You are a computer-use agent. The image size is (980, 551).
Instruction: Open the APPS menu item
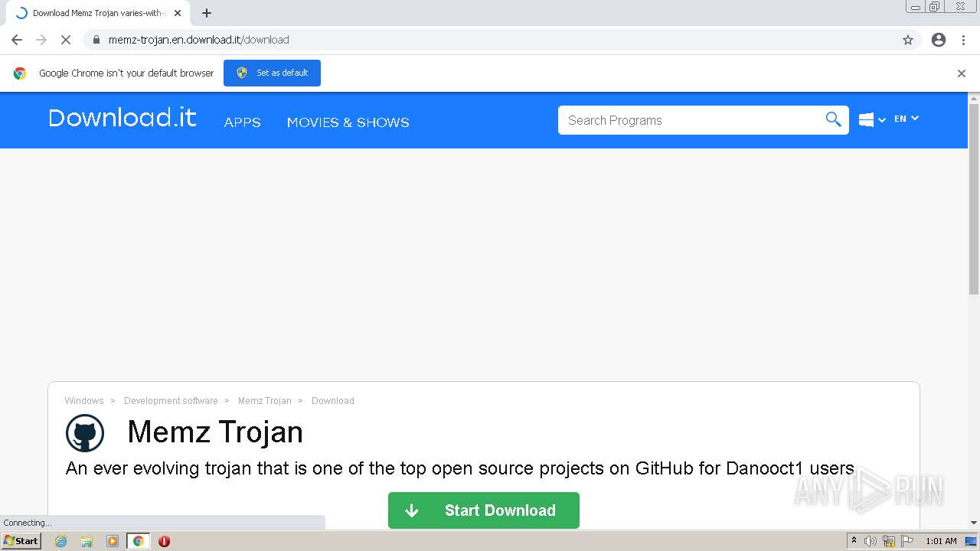point(243,122)
